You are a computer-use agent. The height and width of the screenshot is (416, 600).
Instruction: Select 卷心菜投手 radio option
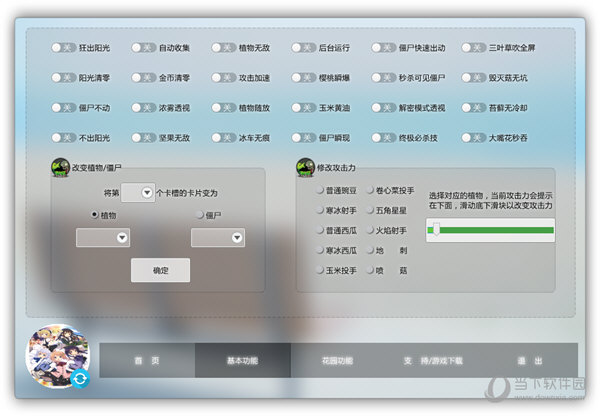[x=370, y=190]
